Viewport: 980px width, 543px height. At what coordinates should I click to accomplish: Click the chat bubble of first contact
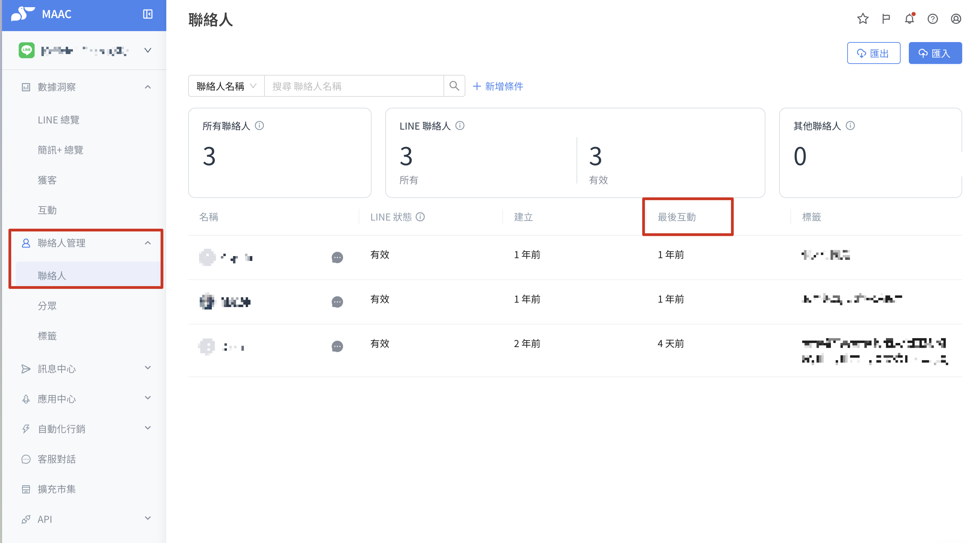click(x=337, y=257)
